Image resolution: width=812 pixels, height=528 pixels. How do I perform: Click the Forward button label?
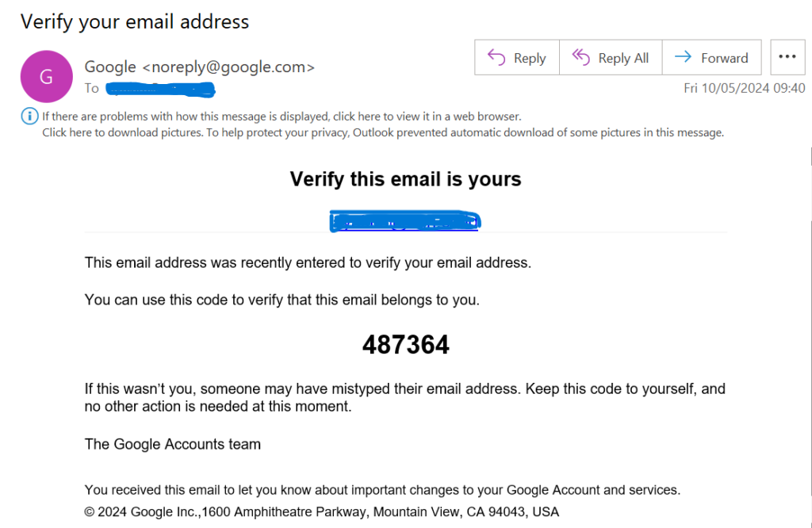click(725, 58)
